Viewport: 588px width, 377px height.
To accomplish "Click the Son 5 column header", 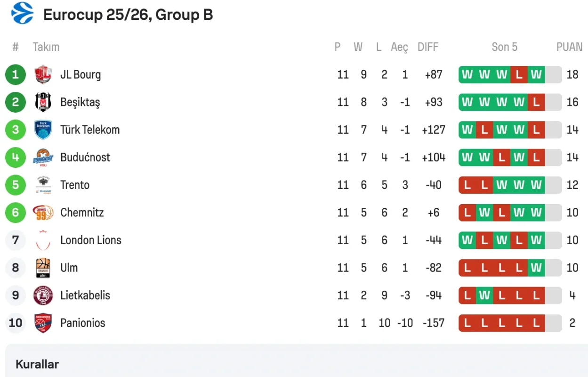I will click(x=504, y=47).
